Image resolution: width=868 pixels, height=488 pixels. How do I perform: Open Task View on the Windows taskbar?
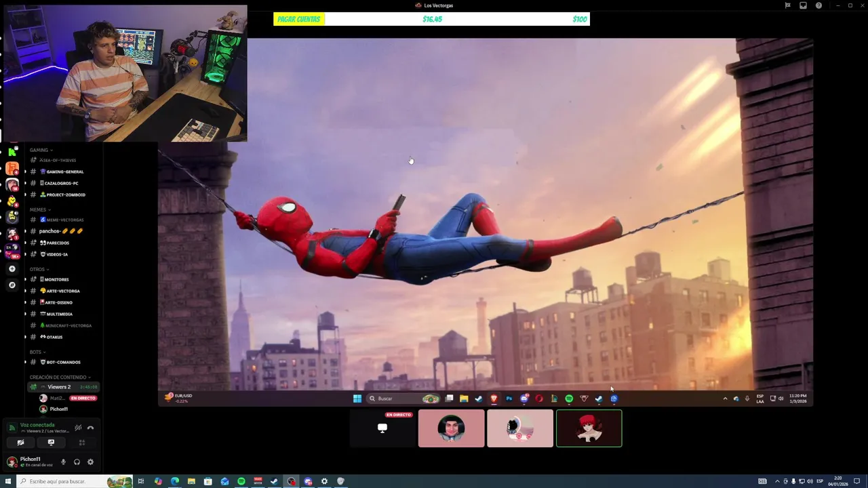tap(141, 481)
